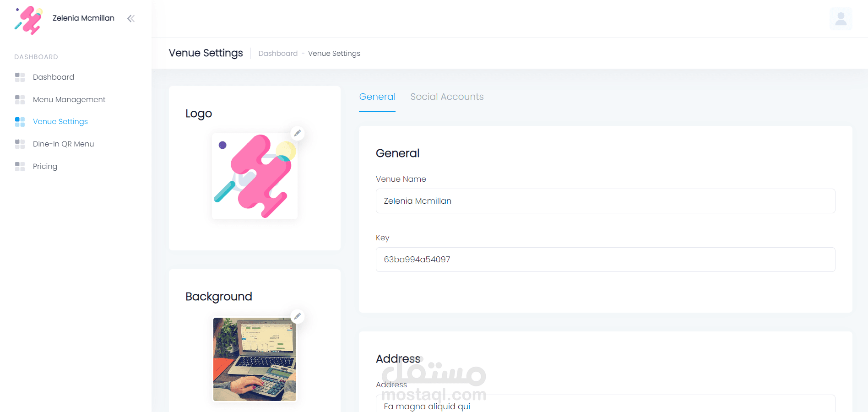Open Menu Management from the sidebar
Image resolution: width=868 pixels, height=412 pixels.
click(69, 99)
